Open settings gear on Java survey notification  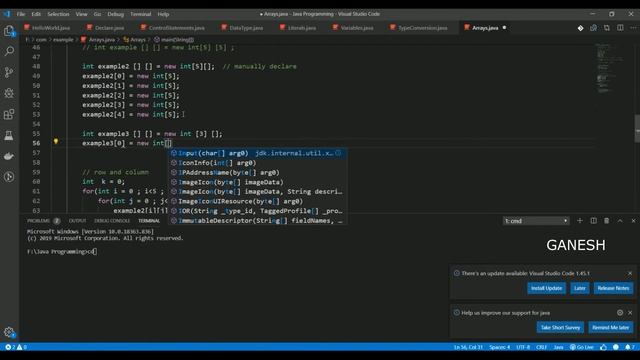coord(620,313)
